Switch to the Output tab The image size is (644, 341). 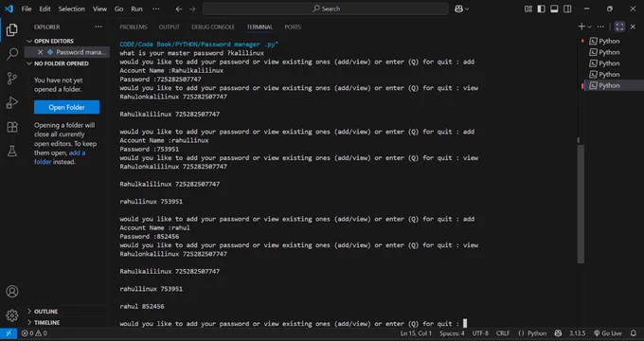click(170, 27)
